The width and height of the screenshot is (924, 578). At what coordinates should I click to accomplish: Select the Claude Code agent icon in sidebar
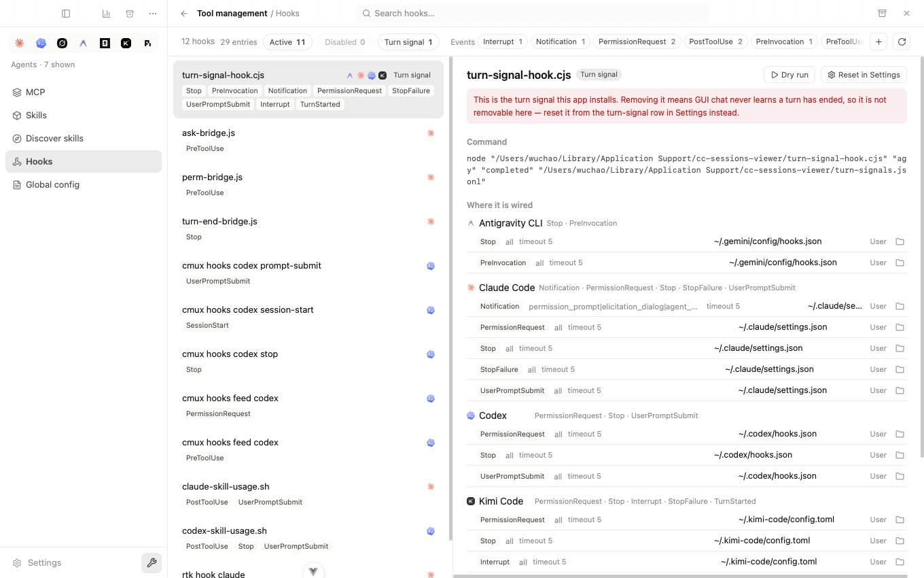(20, 43)
